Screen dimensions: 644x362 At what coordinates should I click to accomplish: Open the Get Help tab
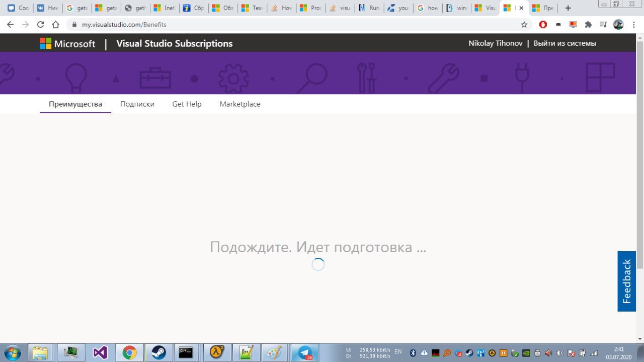187,104
